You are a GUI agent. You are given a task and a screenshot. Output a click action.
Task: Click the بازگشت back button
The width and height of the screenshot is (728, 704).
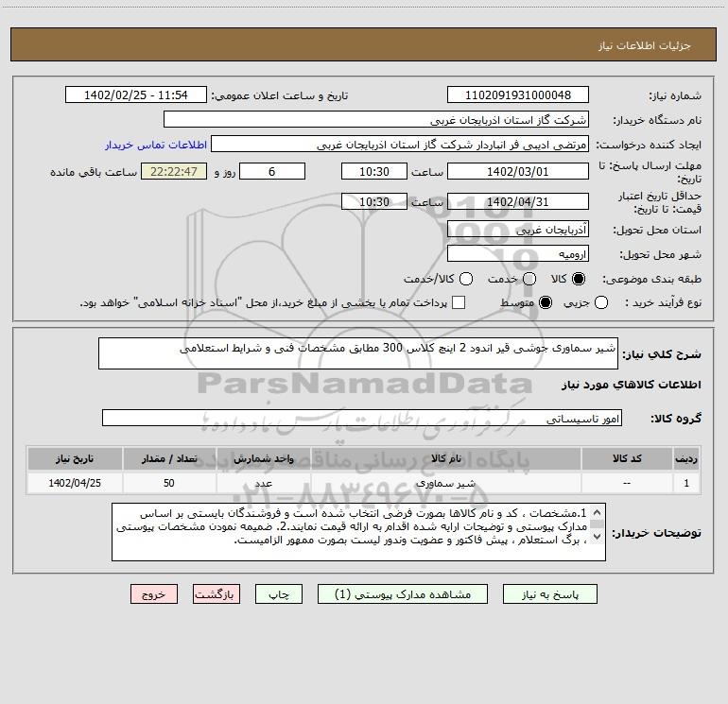coord(217,594)
